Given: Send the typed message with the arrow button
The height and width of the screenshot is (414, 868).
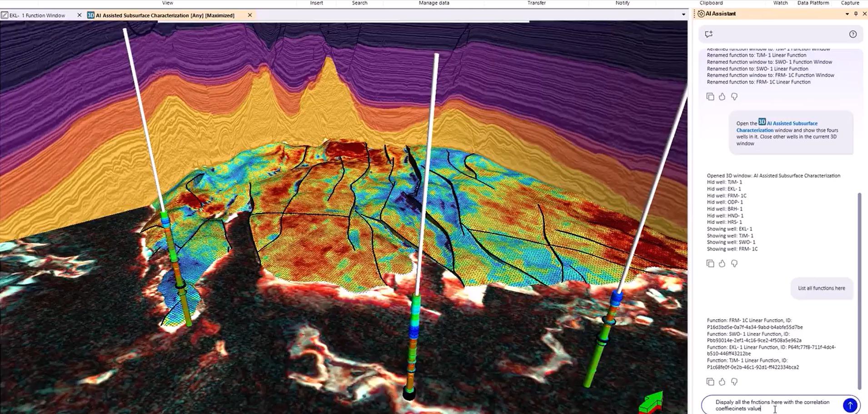Looking at the screenshot, I should tap(850, 405).
